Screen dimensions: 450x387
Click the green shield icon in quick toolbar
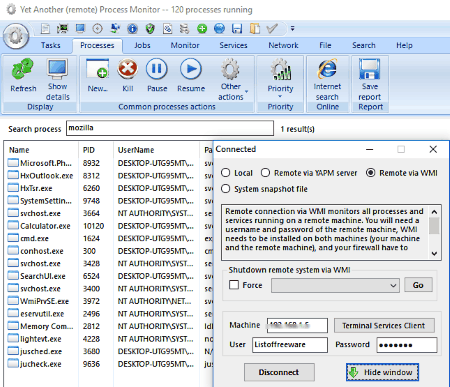click(x=150, y=29)
